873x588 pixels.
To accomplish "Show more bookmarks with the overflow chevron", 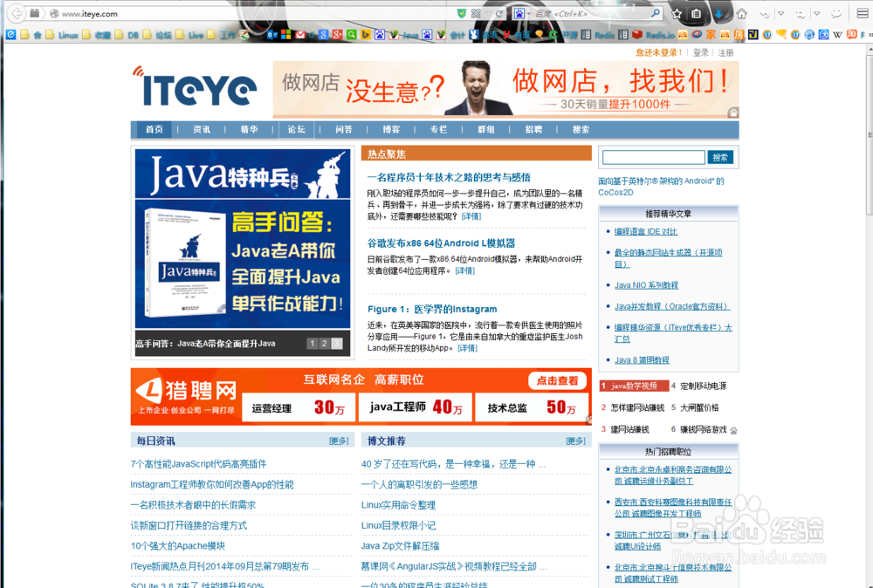I will pos(870,35).
